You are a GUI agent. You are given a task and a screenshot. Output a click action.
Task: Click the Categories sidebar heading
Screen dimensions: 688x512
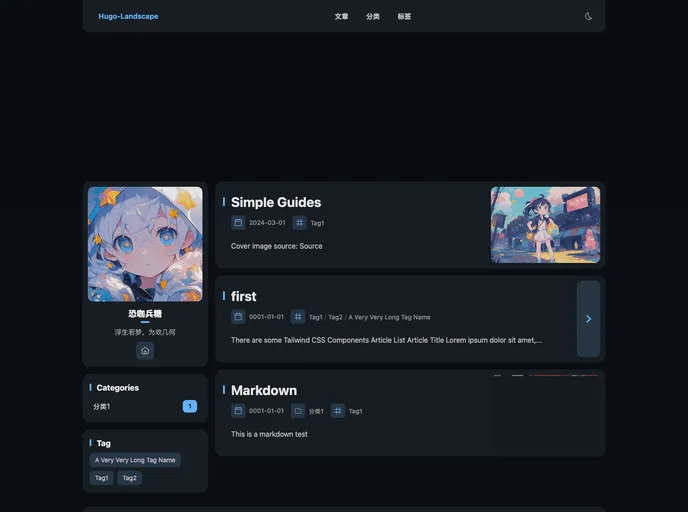[x=118, y=388]
